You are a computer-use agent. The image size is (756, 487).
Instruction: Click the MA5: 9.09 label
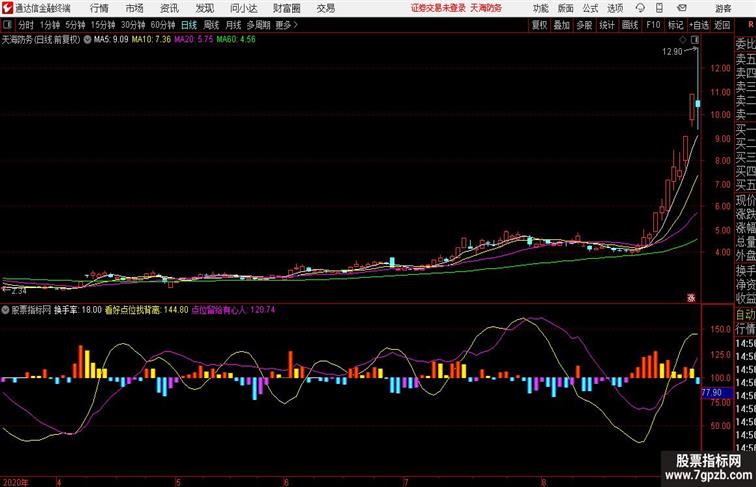coord(111,40)
